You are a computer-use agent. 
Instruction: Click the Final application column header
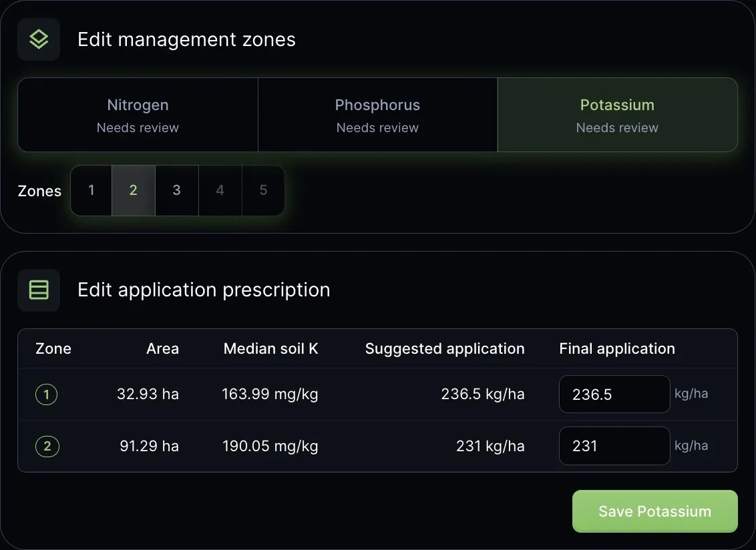[617, 348]
